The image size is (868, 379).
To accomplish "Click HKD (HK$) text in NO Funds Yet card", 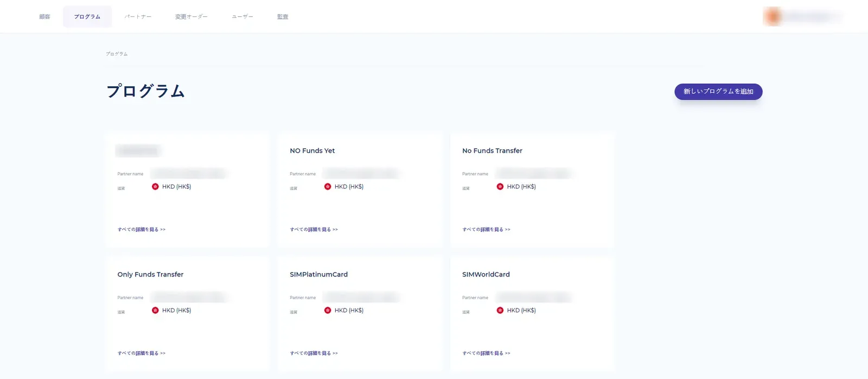I will [349, 187].
